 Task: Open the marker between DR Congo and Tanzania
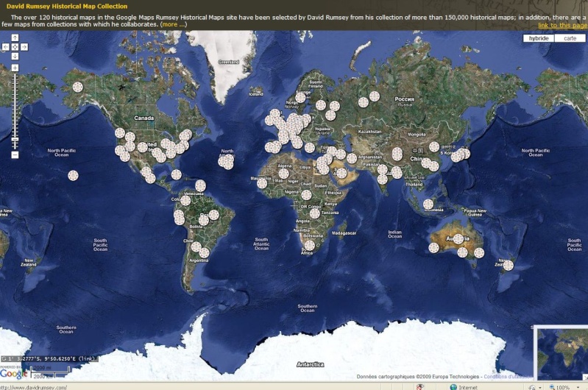tap(315, 213)
